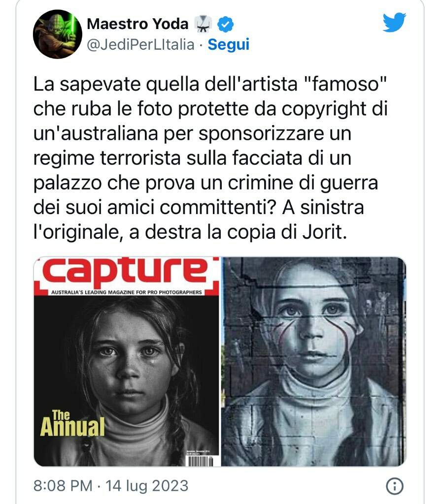Click the yellow "The Annual" cover text

pos(72,423)
